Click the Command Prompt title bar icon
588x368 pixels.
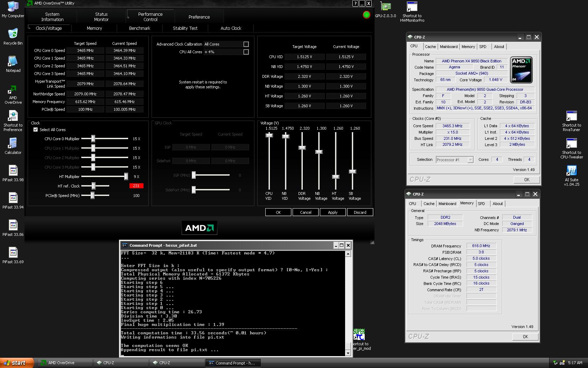point(124,245)
